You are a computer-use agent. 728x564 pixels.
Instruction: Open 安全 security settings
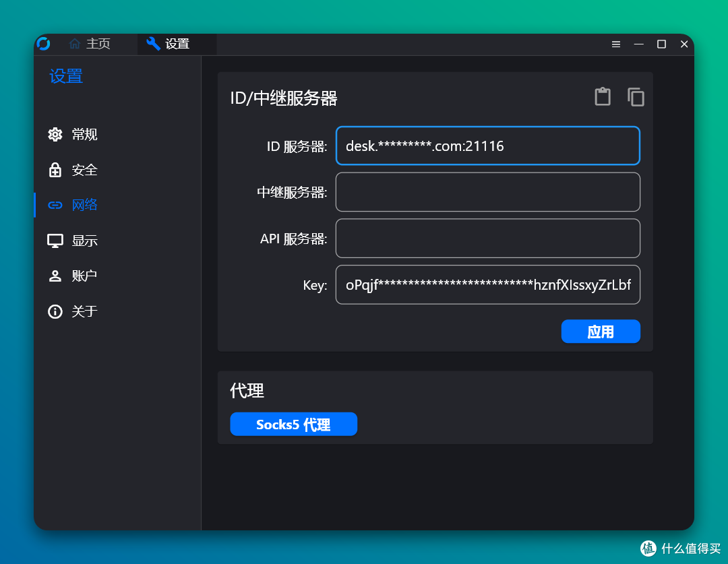click(72, 170)
